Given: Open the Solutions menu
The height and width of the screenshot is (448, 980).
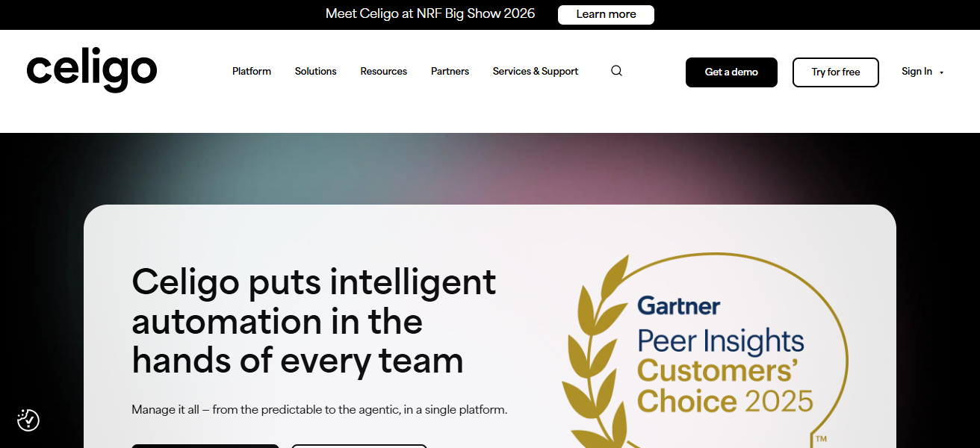Looking at the screenshot, I should pos(315,72).
